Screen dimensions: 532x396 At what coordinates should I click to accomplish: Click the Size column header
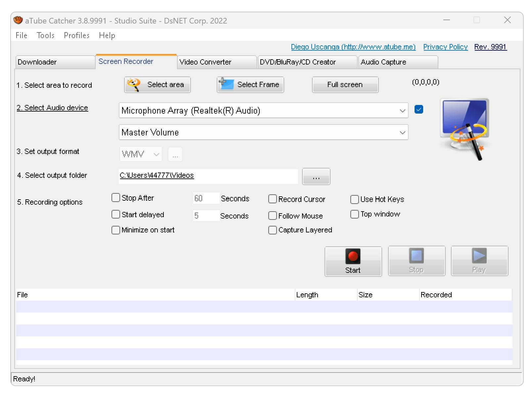pos(388,295)
